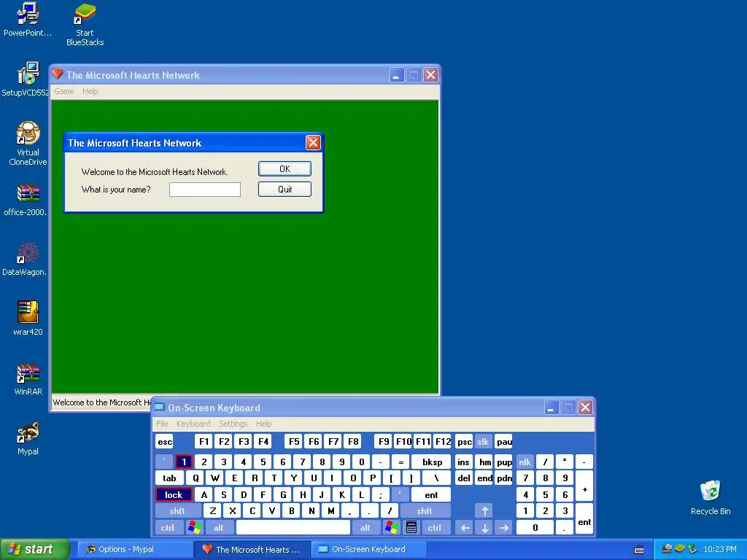This screenshot has height=560, width=747.
Task: Click the F5 key on keyboard
Action: point(294,442)
